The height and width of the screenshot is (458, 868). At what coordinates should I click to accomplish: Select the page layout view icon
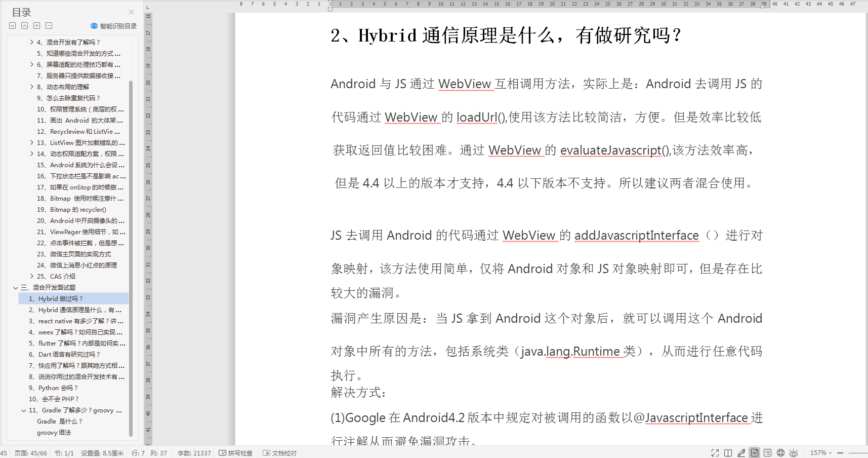tap(755, 453)
